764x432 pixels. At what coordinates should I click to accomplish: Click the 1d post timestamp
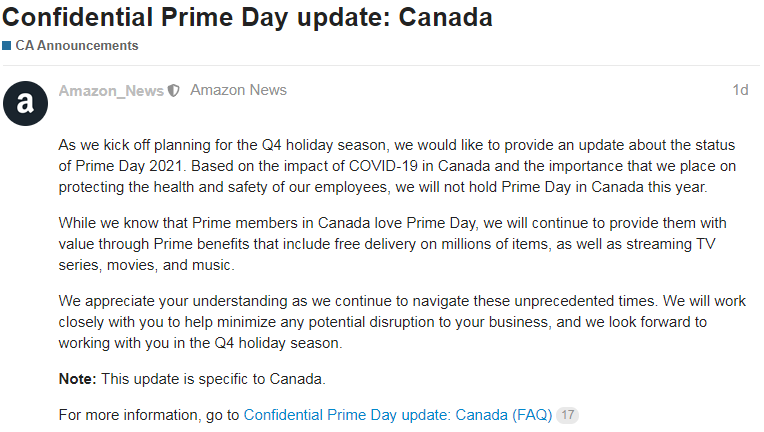tap(739, 91)
